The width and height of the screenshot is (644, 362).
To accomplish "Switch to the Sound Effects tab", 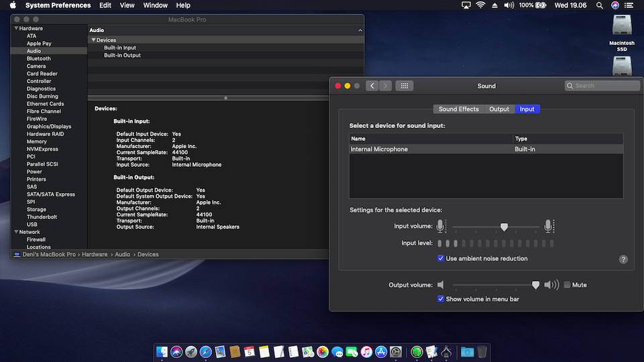I will tap(459, 109).
